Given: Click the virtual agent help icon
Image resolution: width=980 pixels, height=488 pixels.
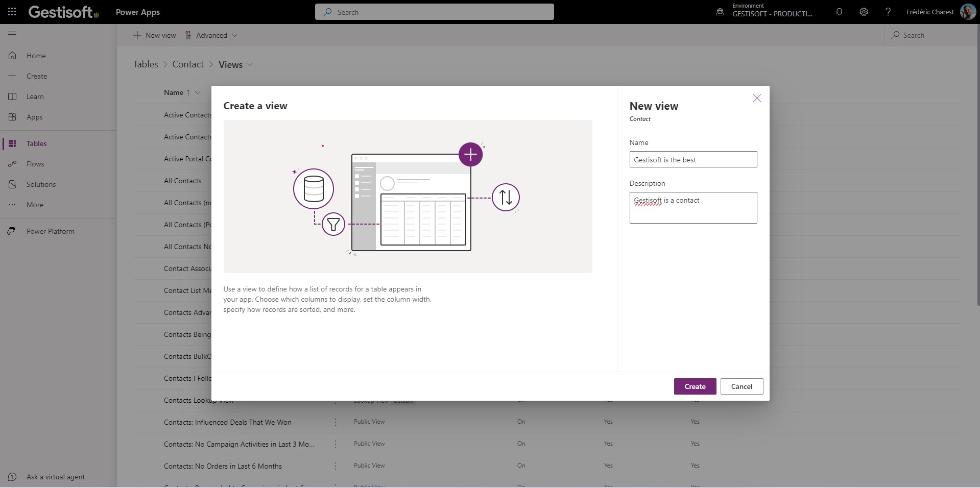Looking at the screenshot, I should 12,477.
